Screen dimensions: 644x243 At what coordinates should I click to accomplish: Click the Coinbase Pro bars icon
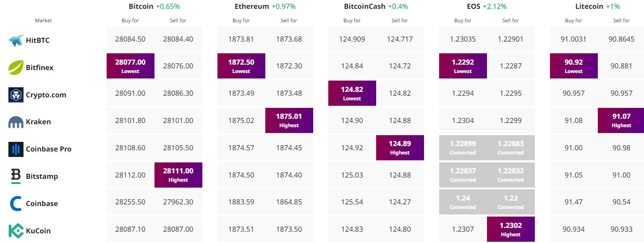click(16, 149)
